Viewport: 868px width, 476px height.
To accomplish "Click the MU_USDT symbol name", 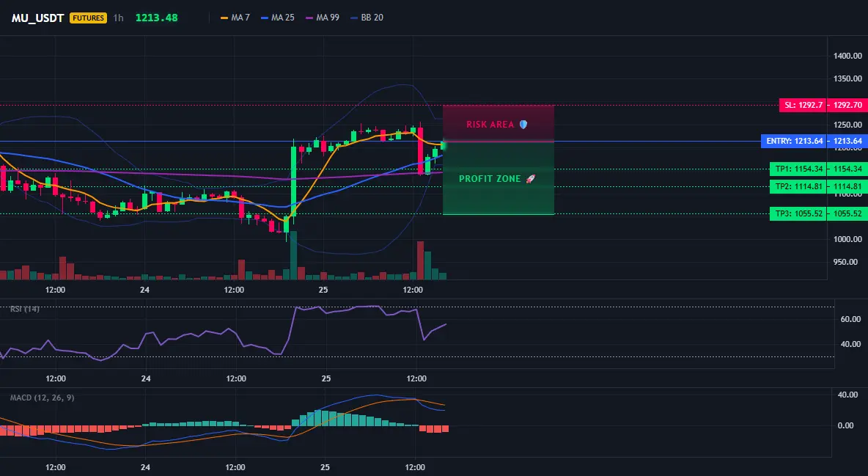I will [x=37, y=18].
